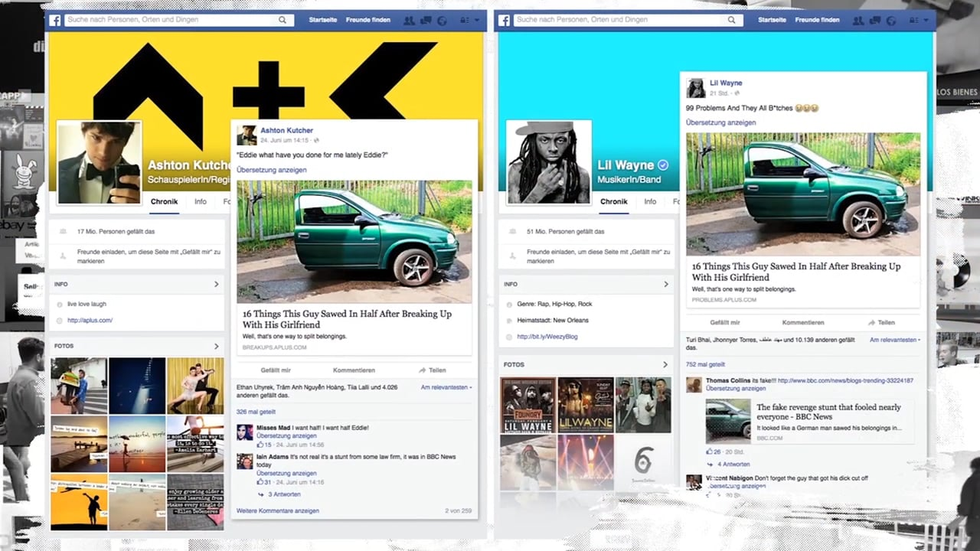The image size is (980, 551).
Task: Select Startseite in Ashton Kutcher's page header
Action: (323, 20)
